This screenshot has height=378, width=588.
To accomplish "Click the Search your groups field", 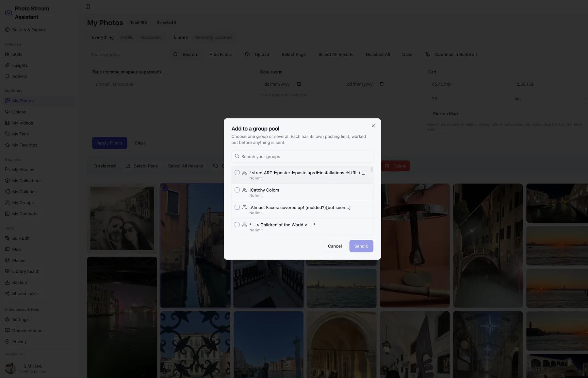I will pyautogui.click(x=302, y=157).
